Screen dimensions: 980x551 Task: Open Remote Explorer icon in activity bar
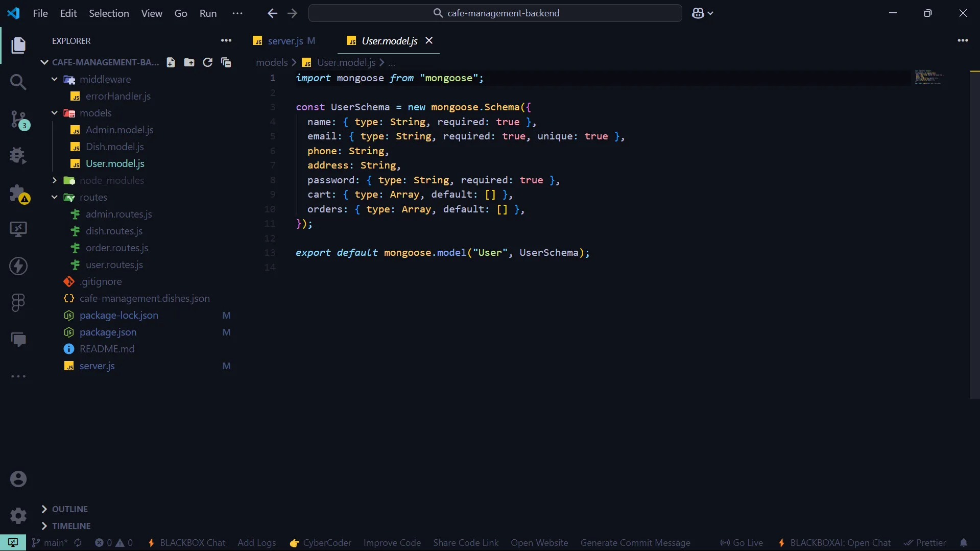click(18, 229)
